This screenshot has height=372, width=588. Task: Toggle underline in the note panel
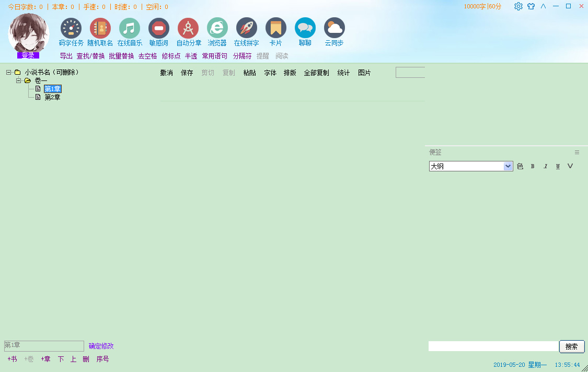558,166
